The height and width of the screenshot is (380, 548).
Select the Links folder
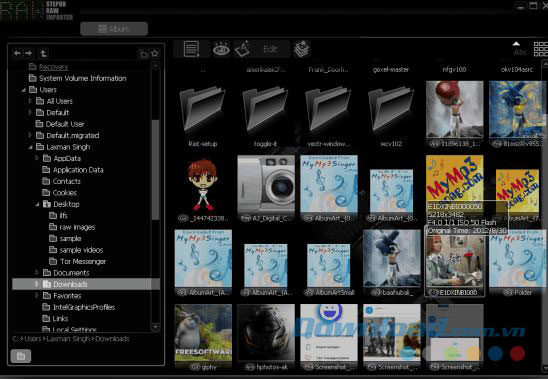click(55, 318)
